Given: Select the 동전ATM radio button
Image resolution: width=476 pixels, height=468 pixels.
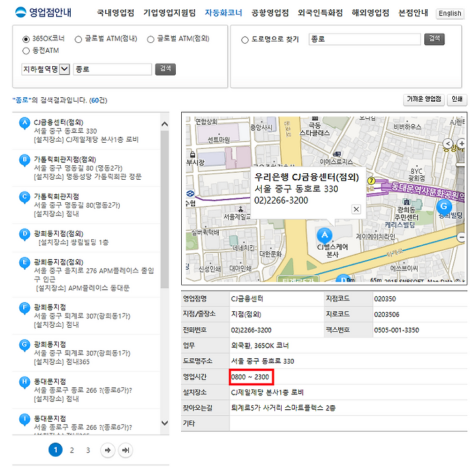Looking at the screenshot, I should tap(26, 51).
